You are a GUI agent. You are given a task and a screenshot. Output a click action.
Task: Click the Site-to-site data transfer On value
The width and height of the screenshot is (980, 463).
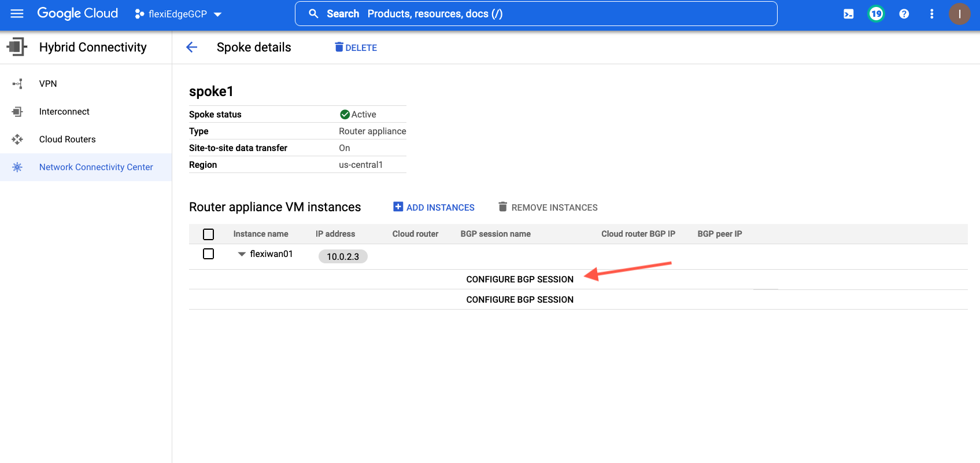pos(345,148)
